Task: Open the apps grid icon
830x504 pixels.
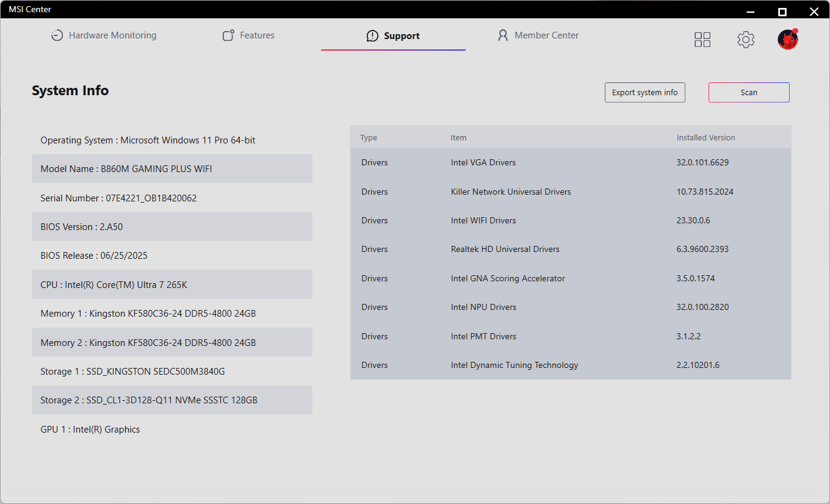Action: point(702,40)
